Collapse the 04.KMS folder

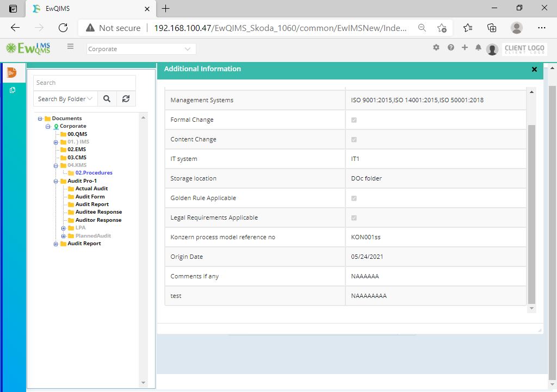click(56, 165)
